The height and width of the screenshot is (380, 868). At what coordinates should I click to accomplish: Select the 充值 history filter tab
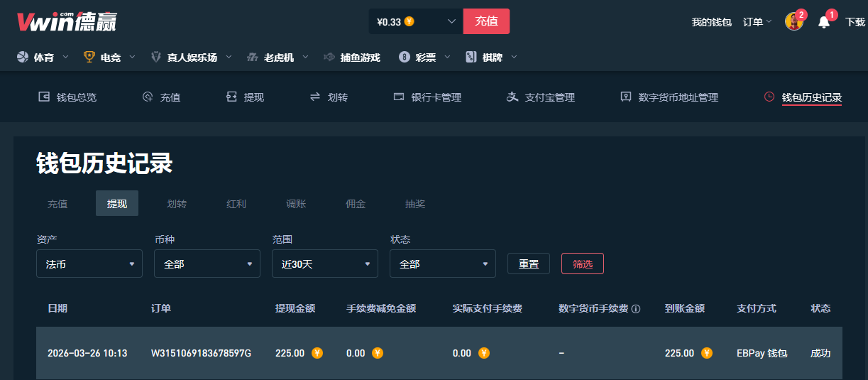pos(57,204)
